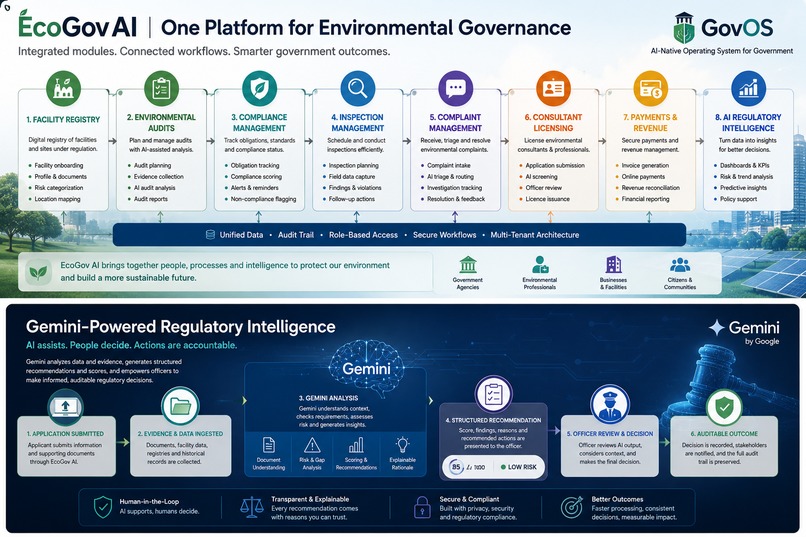This screenshot has width=806, height=537.
Task: Click 'Predictive insights' bullet
Action: click(743, 188)
